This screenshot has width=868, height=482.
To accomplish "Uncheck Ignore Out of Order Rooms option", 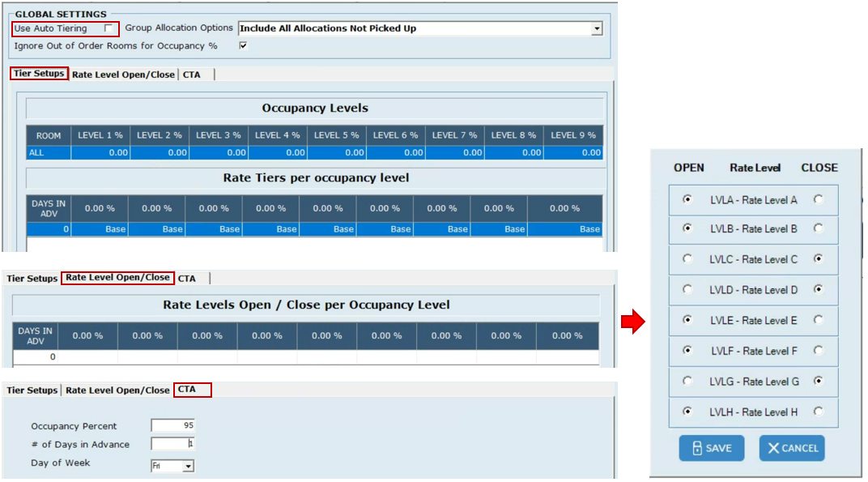I will 243,45.
